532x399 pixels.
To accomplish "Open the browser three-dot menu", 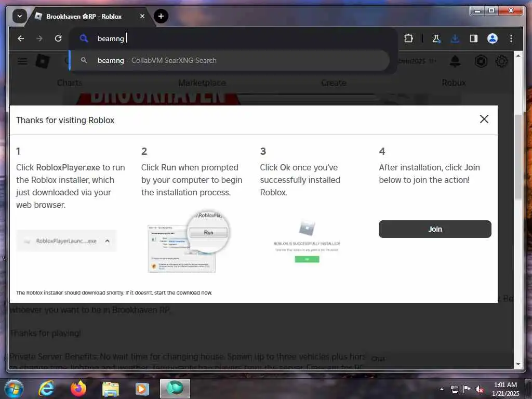I will click(x=511, y=38).
